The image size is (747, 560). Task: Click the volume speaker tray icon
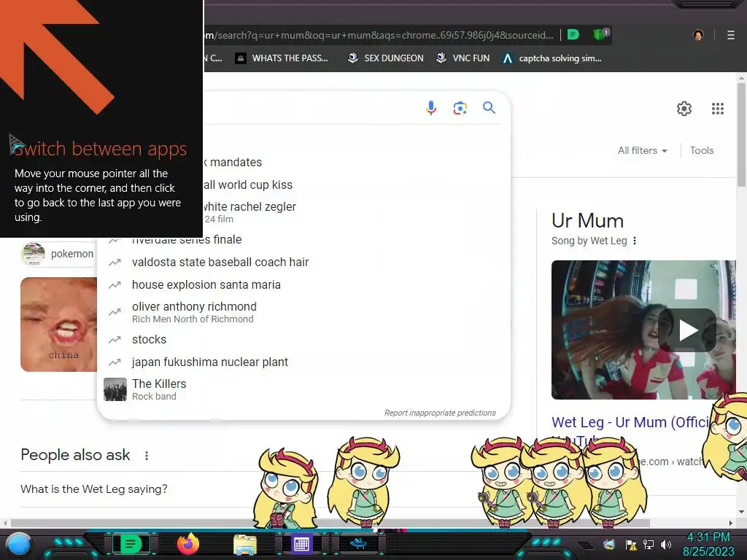(x=665, y=544)
